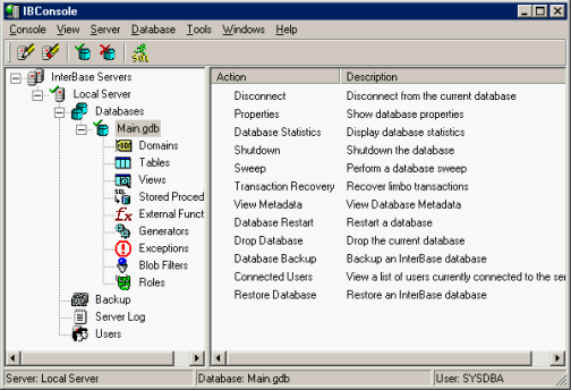Select the Restore Database action

point(275,295)
